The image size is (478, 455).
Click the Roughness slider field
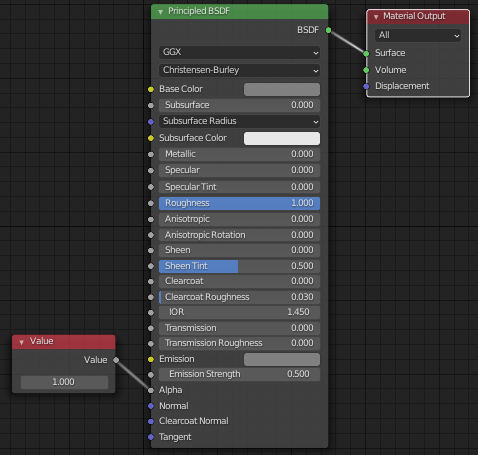pos(239,203)
